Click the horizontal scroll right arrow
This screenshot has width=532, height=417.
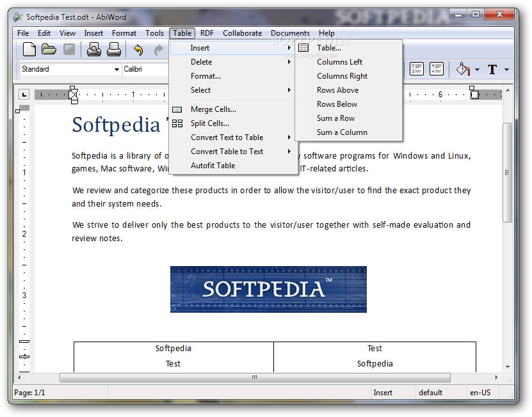496,378
